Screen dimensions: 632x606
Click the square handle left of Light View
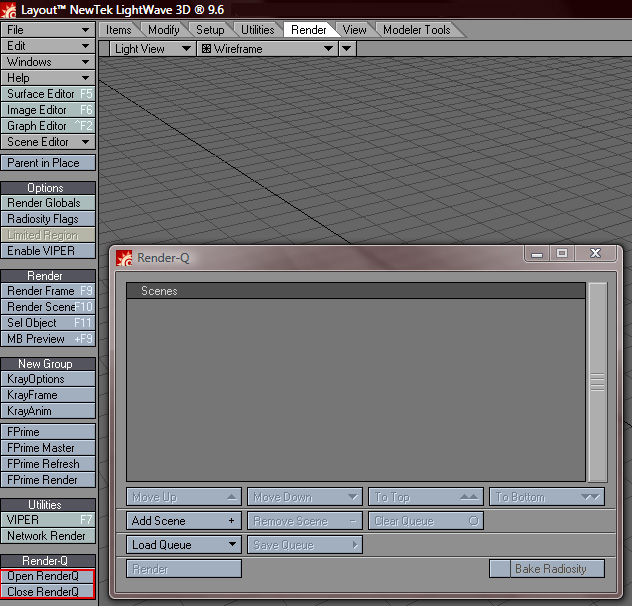click(x=104, y=49)
